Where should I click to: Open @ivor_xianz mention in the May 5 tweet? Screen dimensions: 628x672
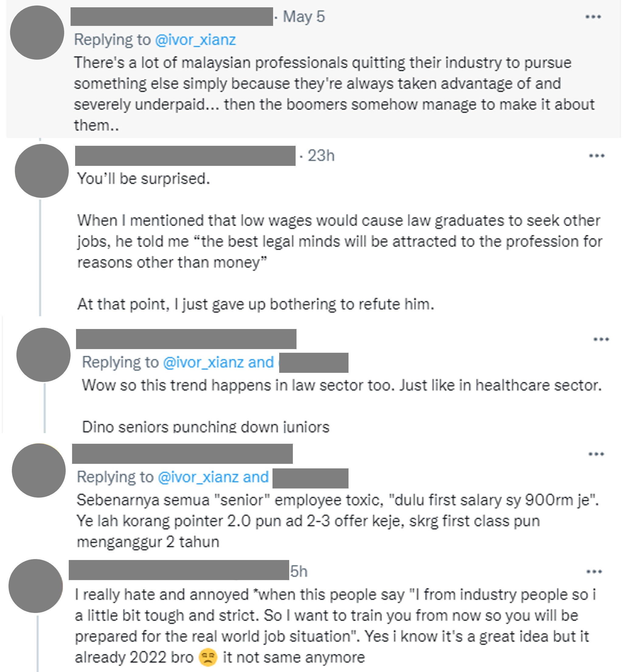pyautogui.click(x=195, y=40)
